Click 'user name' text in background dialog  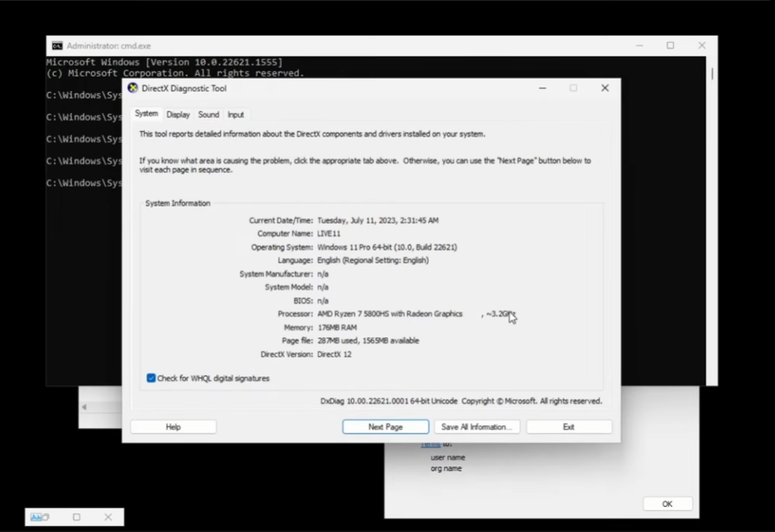tap(447, 457)
